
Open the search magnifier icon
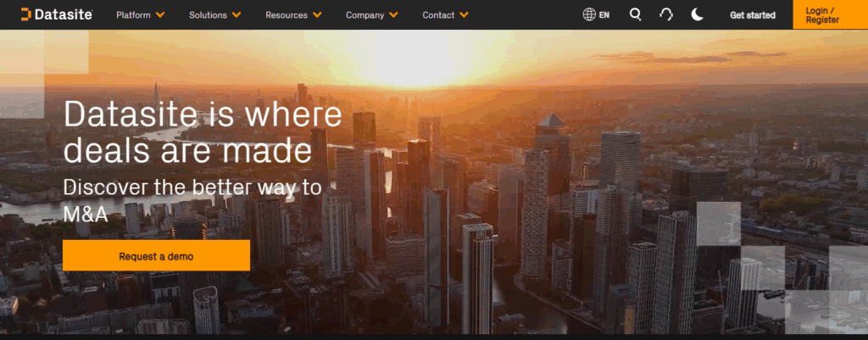tap(636, 14)
